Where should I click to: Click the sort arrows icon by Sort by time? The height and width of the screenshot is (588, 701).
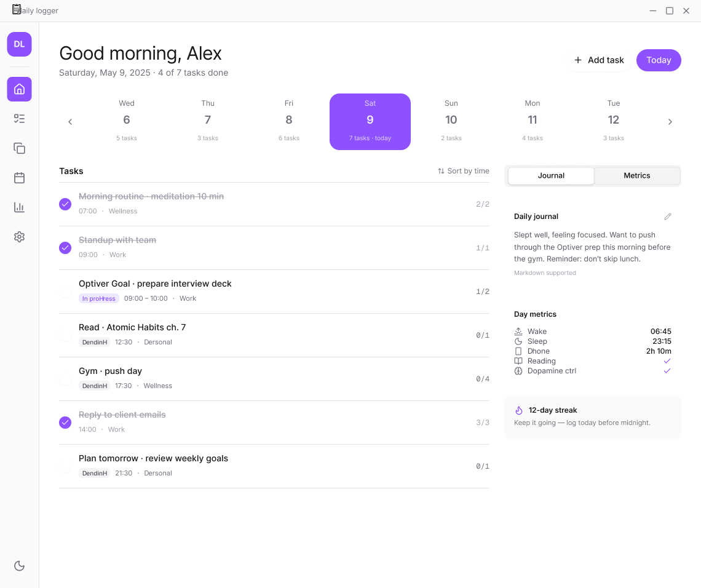pyautogui.click(x=441, y=171)
